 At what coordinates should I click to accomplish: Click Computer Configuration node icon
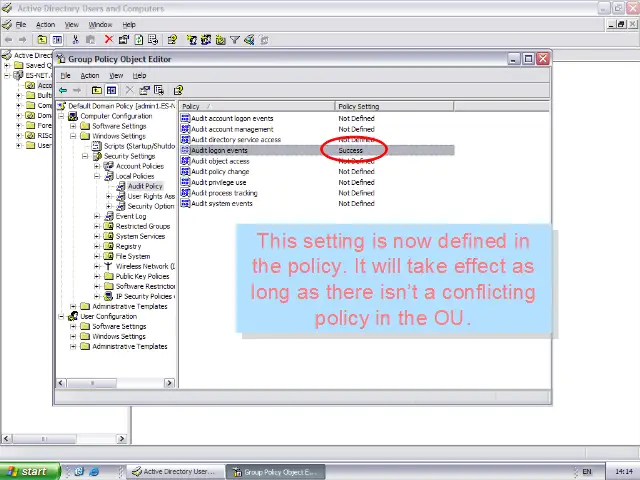click(x=73, y=116)
